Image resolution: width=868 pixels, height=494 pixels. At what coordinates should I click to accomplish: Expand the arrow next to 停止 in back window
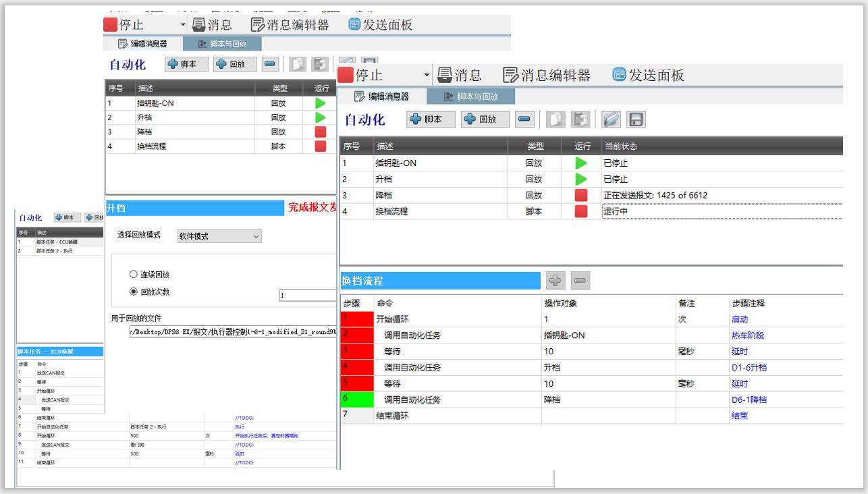[183, 25]
